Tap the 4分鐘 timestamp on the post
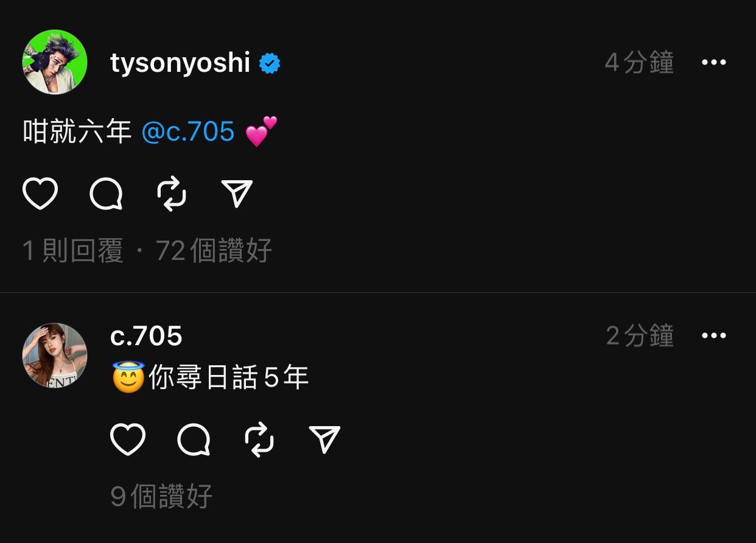 tap(639, 63)
